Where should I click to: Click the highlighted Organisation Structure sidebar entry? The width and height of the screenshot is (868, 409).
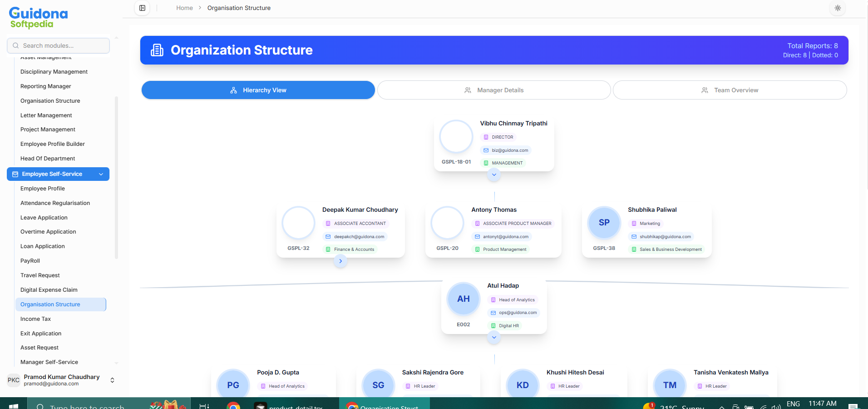click(50, 304)
